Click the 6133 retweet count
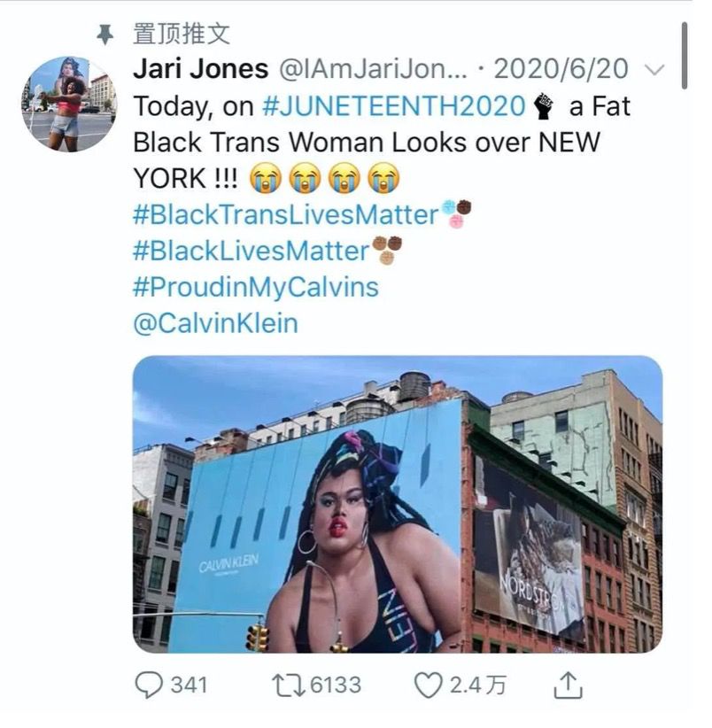712x728 pixels. click(x=335, y=685)
